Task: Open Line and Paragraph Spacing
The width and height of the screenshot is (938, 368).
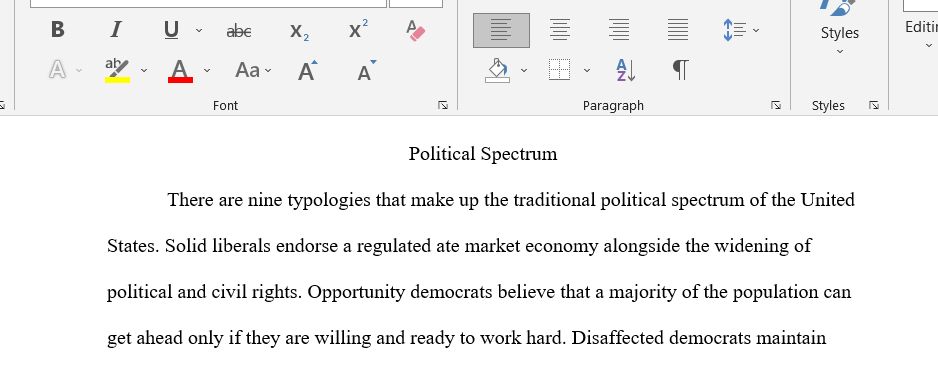Action: tap(734, 30)
